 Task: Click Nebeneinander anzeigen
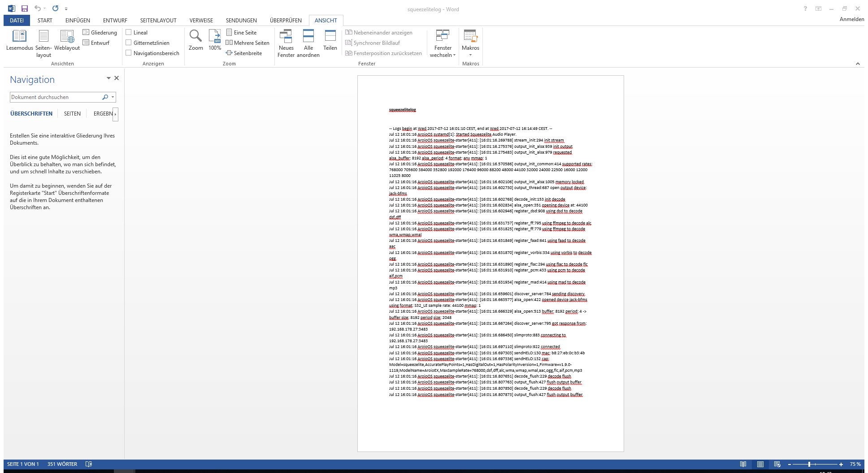pos(379,32)
